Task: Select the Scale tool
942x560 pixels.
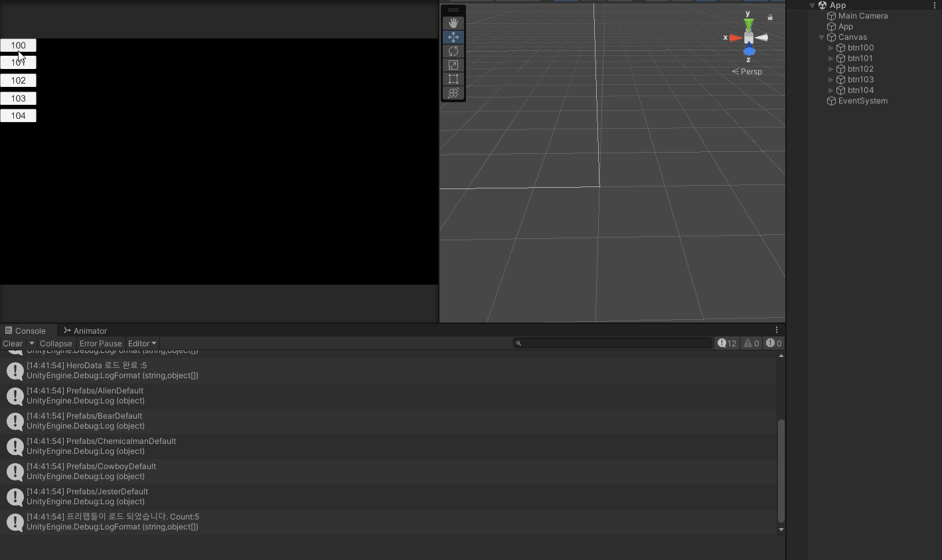Action: click(x=453, y=65)
